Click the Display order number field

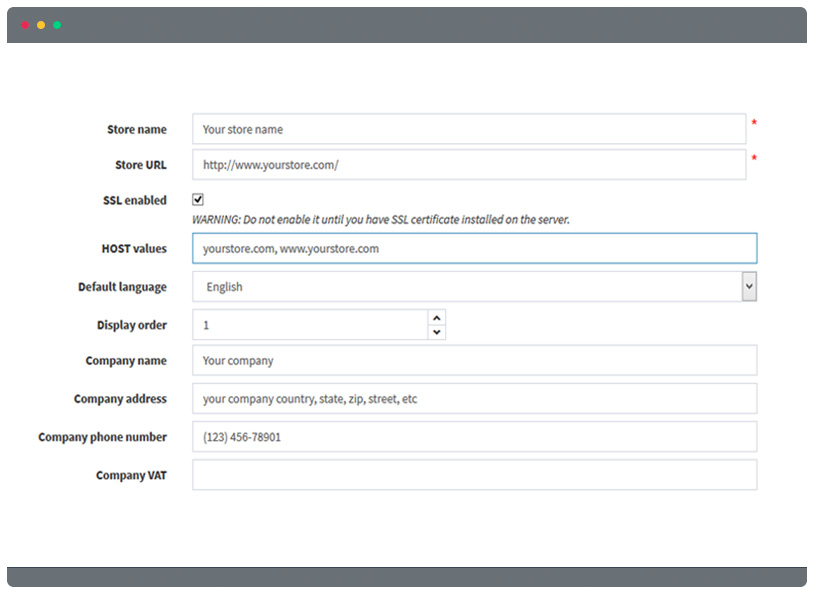(x=310, y=325)
